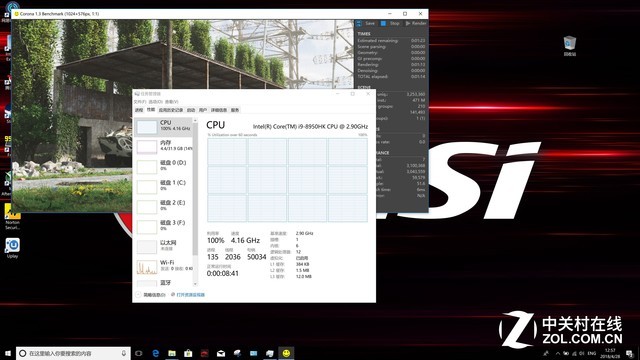
Task: Open the 选项(O) menu in Task Manager
Action: click(x=156, y=102)
